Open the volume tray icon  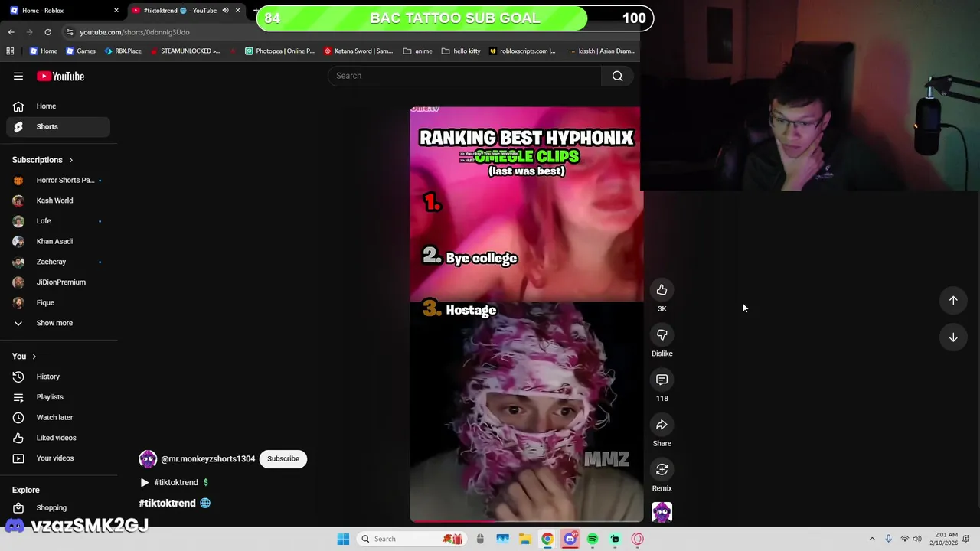tap(917, 539)
